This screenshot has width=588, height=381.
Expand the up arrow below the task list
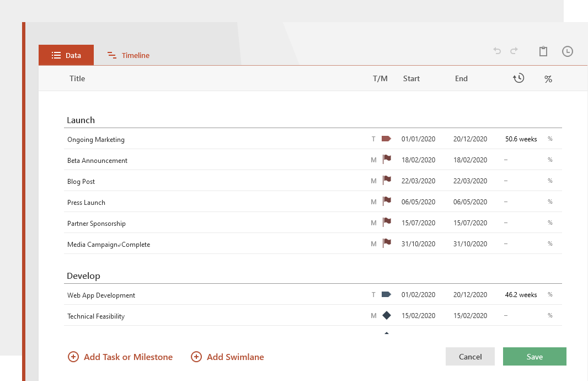coord(387,333)
